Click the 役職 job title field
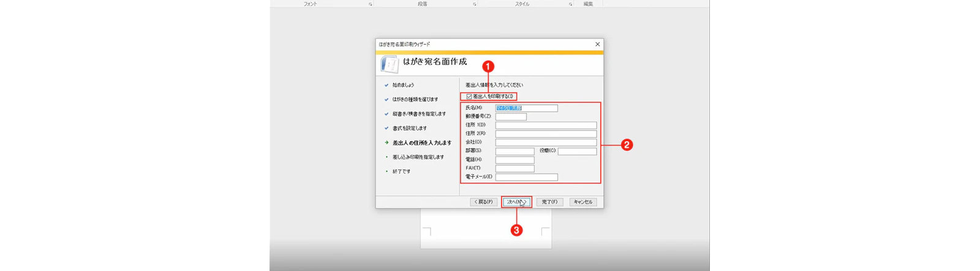 click(x=577, y=151)
